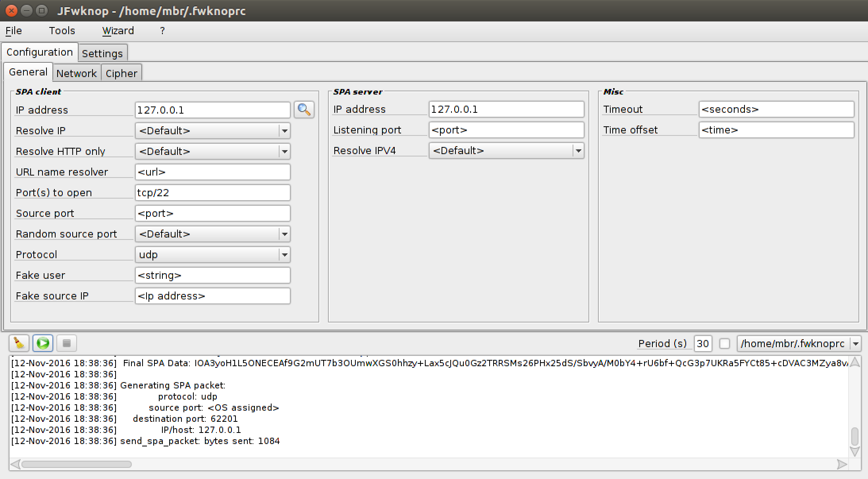Click the gray stop button
Image resolution: width=868 pixels, height=479 pixels.
point(67,343)
